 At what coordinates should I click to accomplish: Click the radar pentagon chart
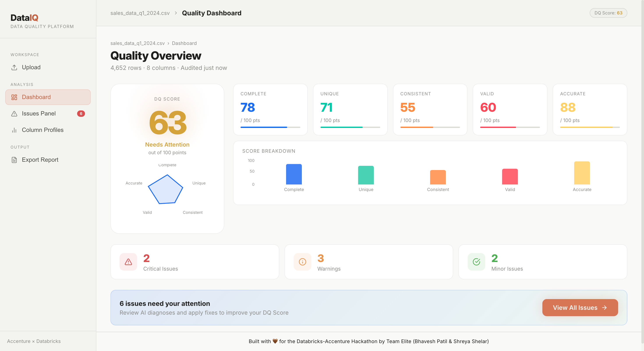(166, 190)
